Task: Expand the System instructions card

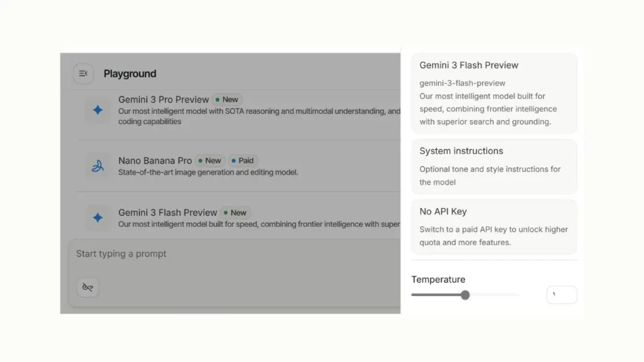Action: (x=494, y=166)
